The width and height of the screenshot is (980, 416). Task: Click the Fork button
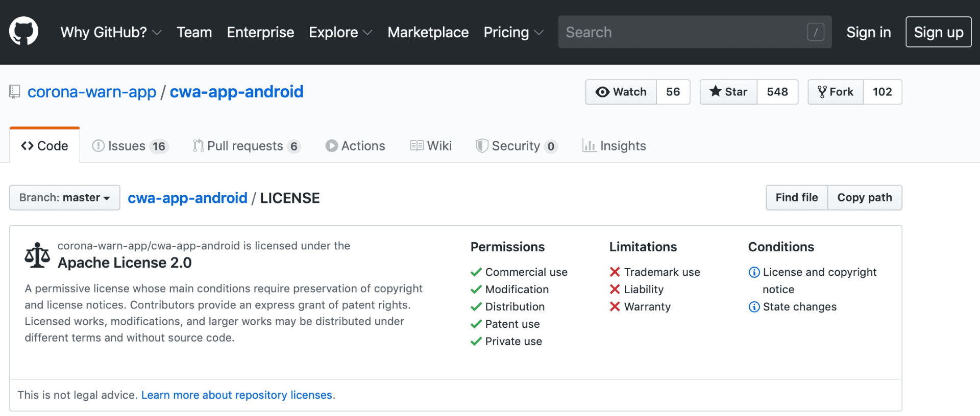[x=836, y=92]
